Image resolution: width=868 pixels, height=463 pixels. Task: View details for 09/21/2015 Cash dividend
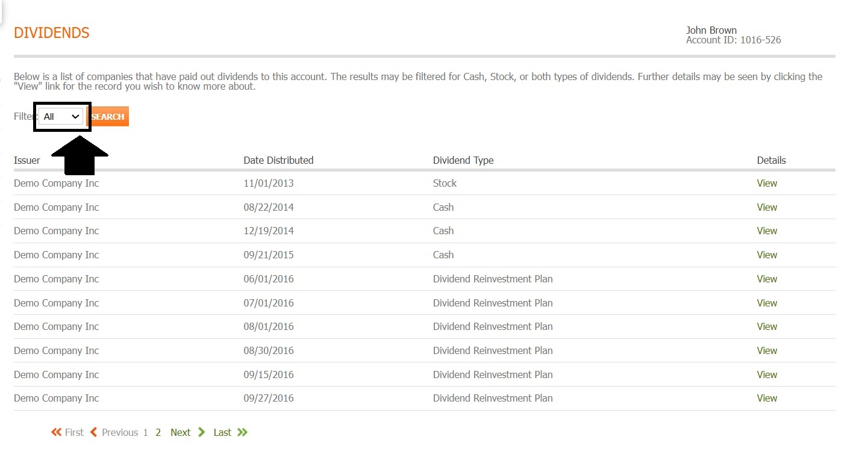pyautogui.click(x=767, y=255)
